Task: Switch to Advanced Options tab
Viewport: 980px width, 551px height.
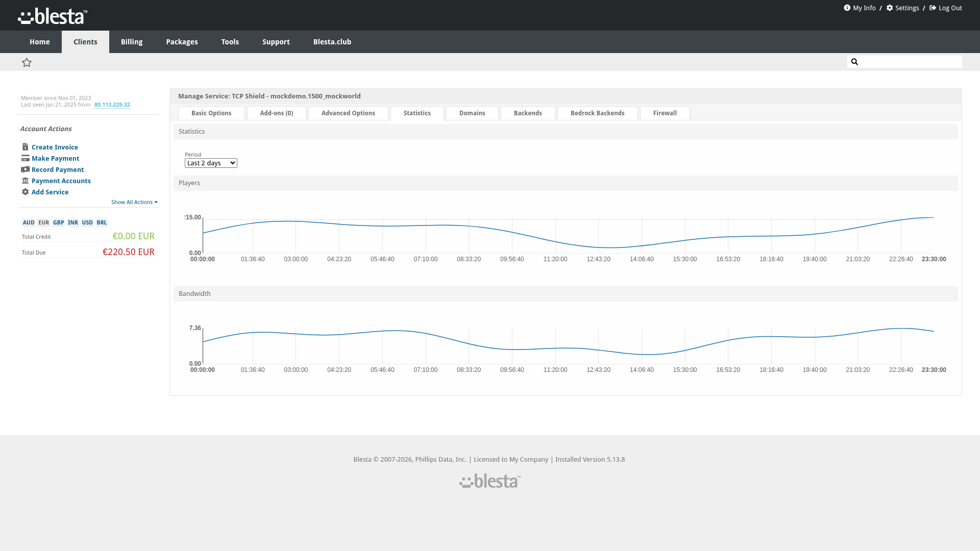Action: click(x=348, y=113)
